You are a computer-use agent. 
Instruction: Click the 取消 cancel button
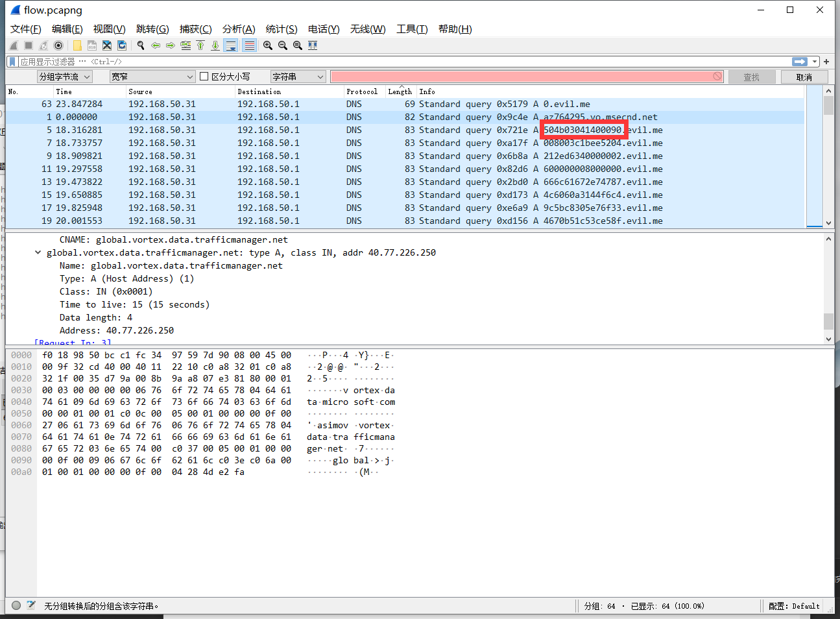(x=804, y=77)
